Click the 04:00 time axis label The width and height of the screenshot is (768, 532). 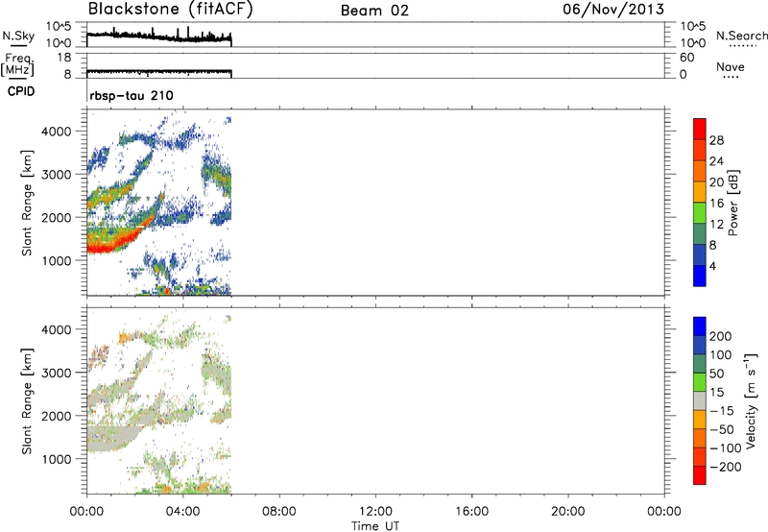coord(182,512)
